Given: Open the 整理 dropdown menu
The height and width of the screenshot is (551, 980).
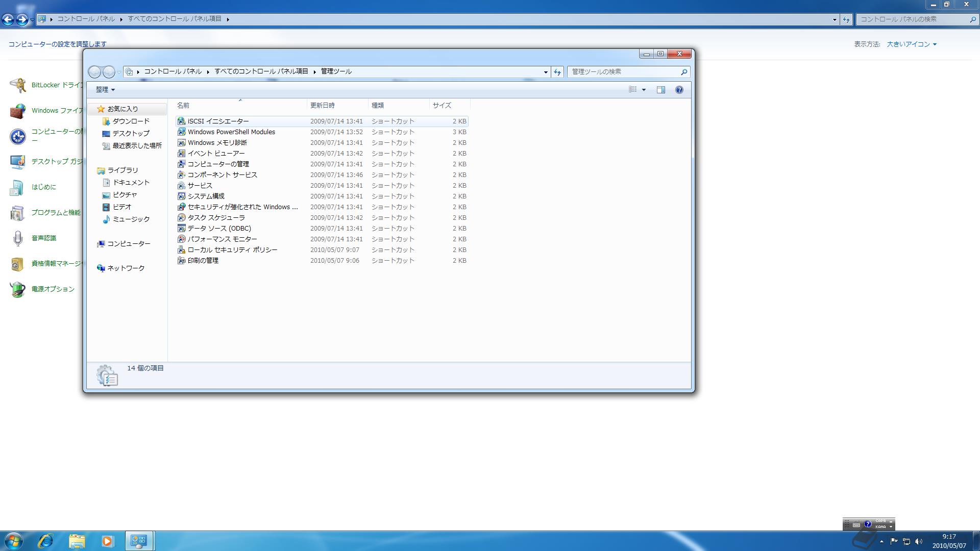Looking at the screenshot, I should coord(105,90).
